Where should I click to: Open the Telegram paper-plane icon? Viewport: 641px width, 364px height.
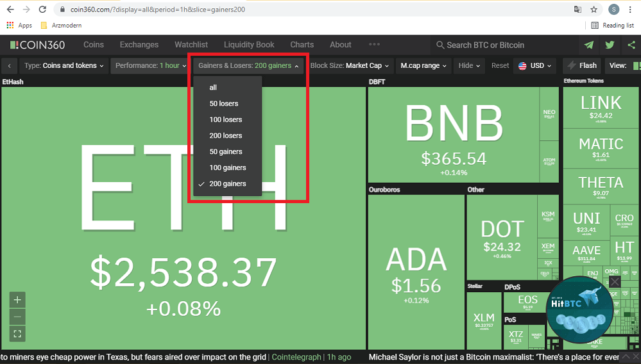588,45
